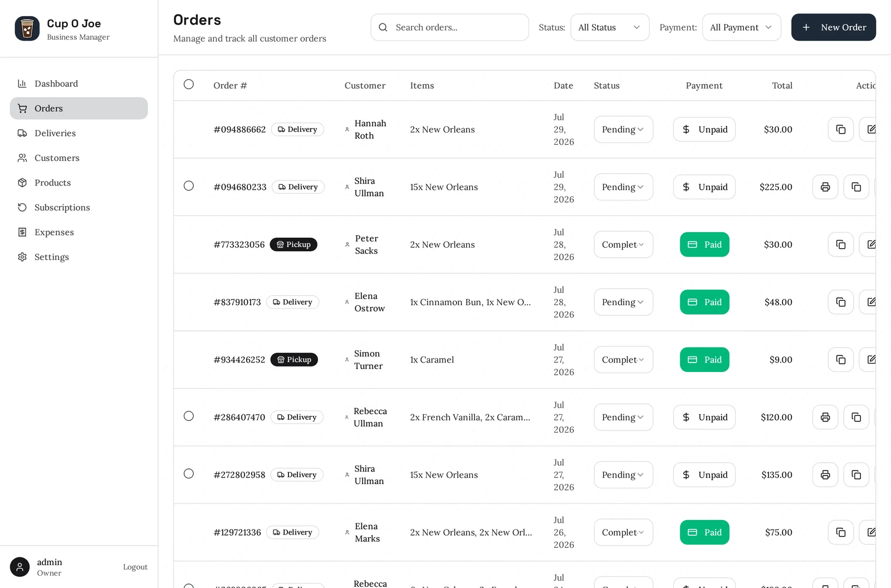Screen dimensions: 891x588
Task: Click Unpaid button for order #094886662
Action: pos(704,129)
